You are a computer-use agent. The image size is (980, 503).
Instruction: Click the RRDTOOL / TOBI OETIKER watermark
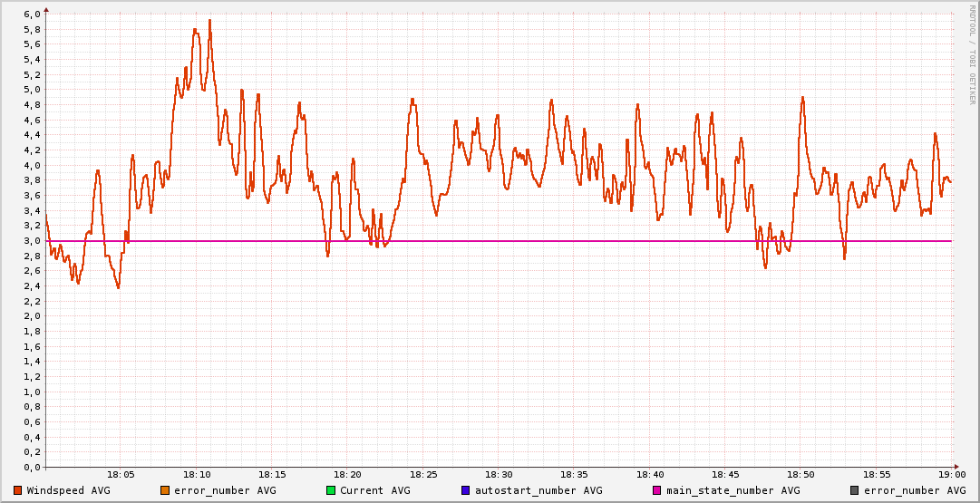[971, 54]
